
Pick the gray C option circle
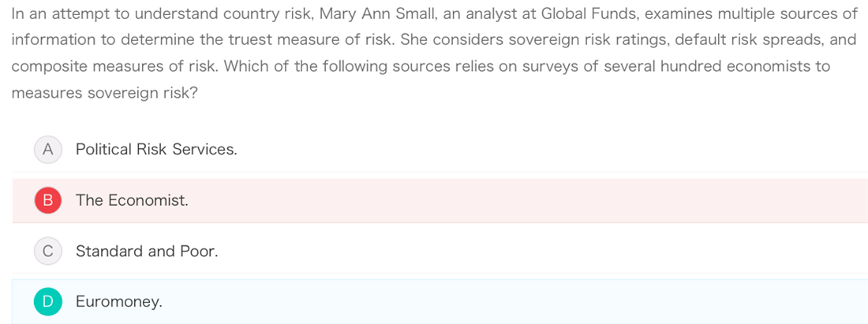(x=49, y=251)
